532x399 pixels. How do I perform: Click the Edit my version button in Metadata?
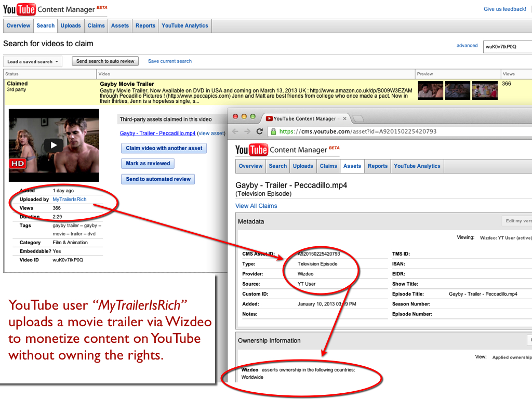pos(517,221)
